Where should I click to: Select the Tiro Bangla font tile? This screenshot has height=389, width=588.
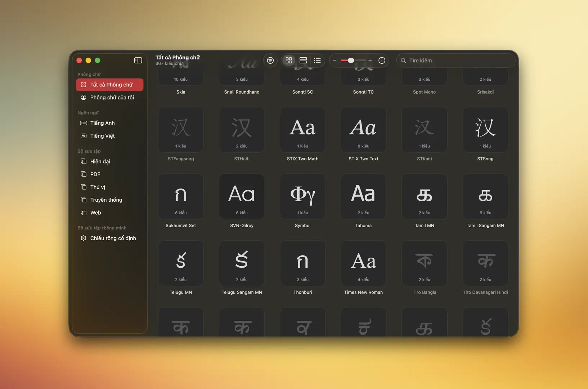coord(425,263)
